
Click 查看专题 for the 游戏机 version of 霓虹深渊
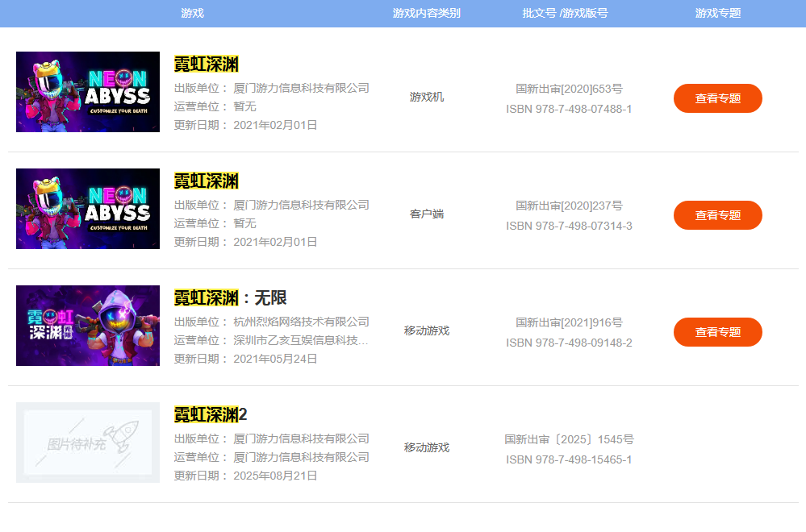click(717, 98)
